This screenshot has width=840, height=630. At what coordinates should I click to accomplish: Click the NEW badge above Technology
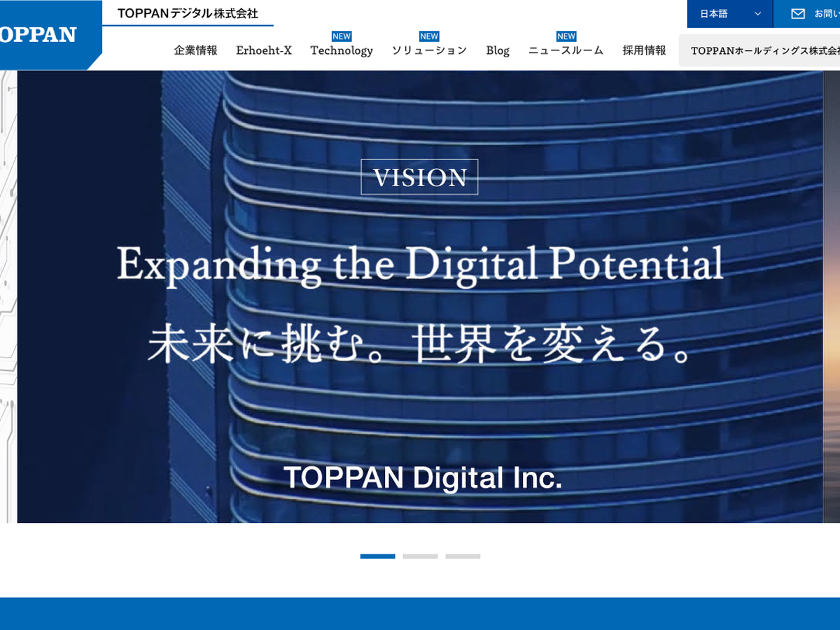(342, 36)
